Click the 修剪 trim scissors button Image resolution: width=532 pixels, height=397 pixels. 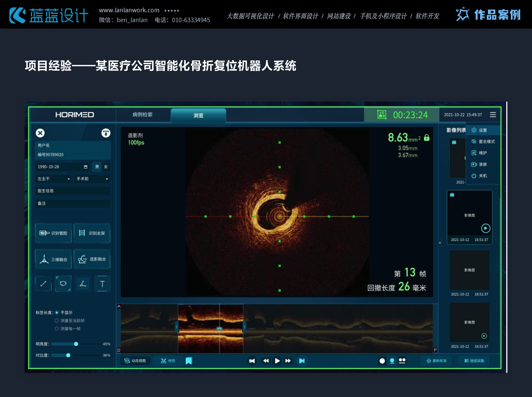[168, 361]
